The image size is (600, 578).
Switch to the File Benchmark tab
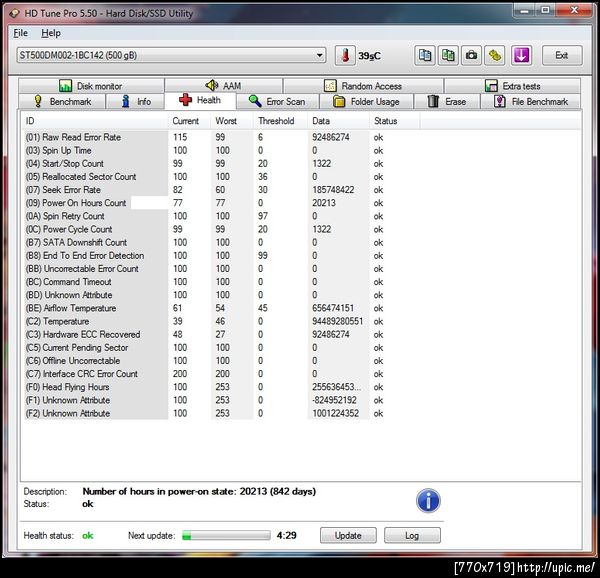tap(531, 101)
